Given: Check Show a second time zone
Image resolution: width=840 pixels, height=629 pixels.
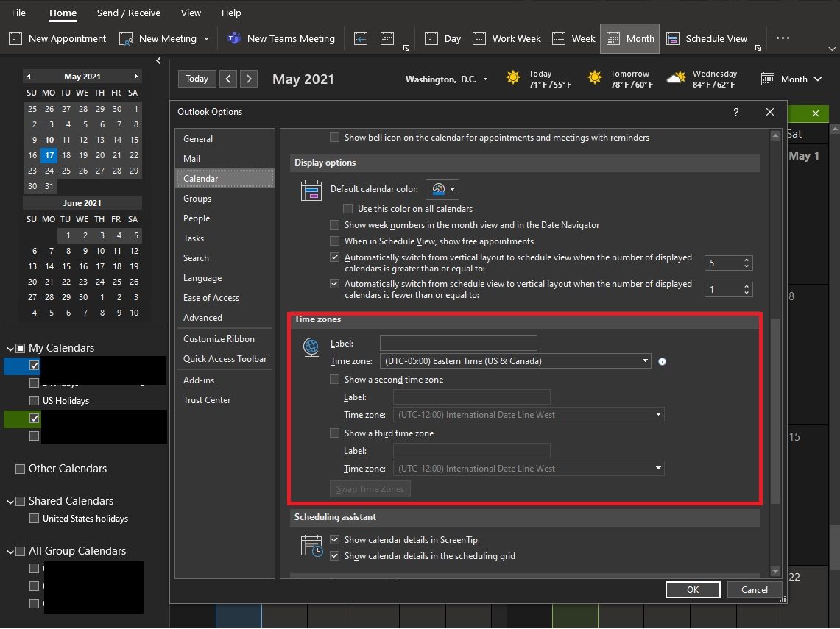Looking at the screenshot, I should coord(335,380).
